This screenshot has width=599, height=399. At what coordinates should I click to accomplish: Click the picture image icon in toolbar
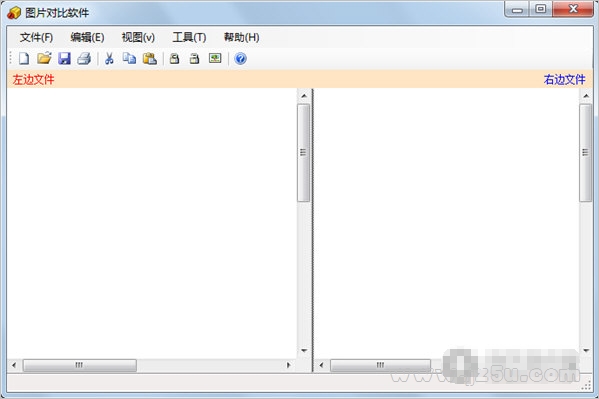(x=215, y=58)
